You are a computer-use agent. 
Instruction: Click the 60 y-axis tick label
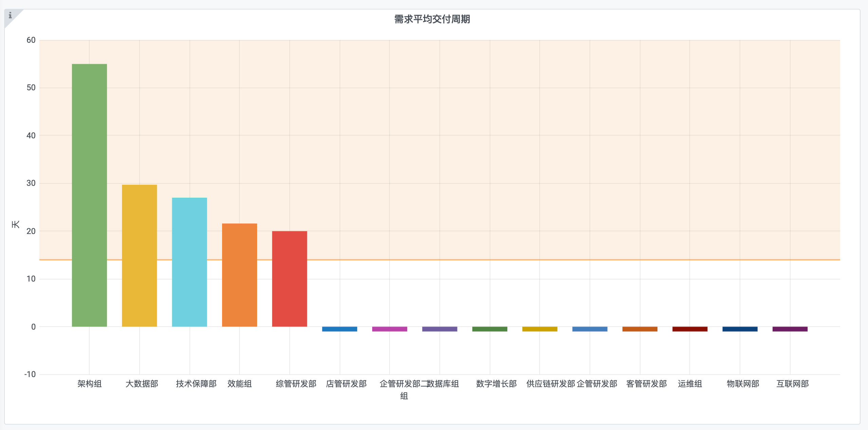[31, 40]
